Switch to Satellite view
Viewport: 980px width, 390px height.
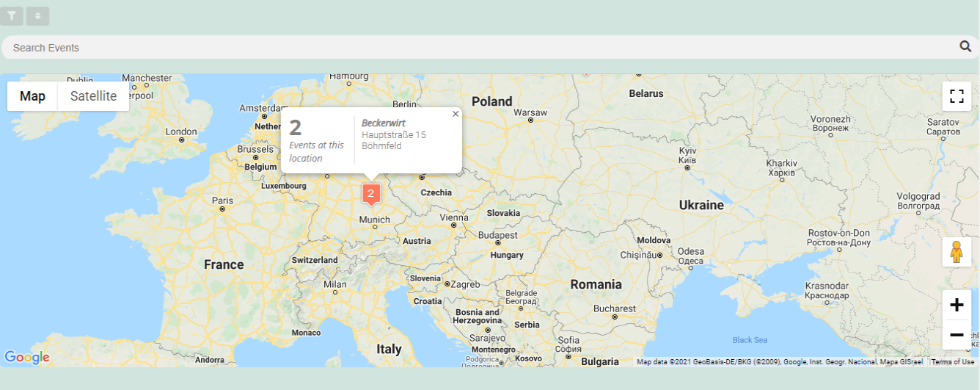93,96
